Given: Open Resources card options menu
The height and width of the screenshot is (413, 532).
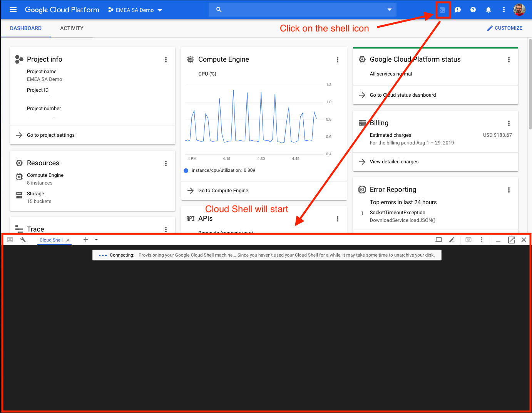Looking at the screenshot, I should (166, 163).
